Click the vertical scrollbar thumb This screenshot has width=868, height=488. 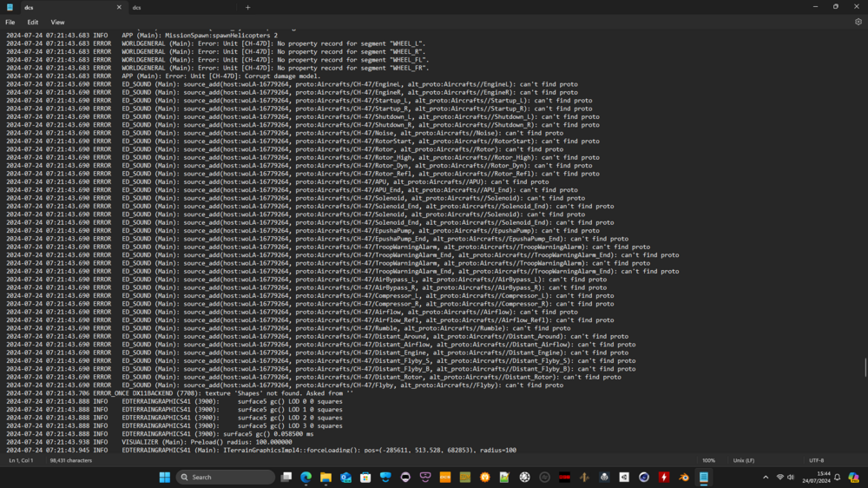pos(865,367)
